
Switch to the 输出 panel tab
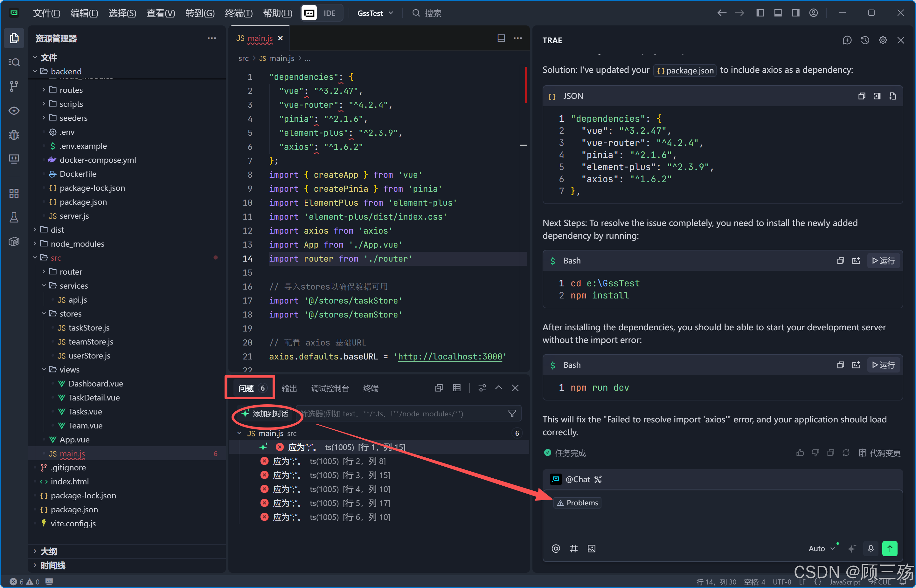point(289,388)
